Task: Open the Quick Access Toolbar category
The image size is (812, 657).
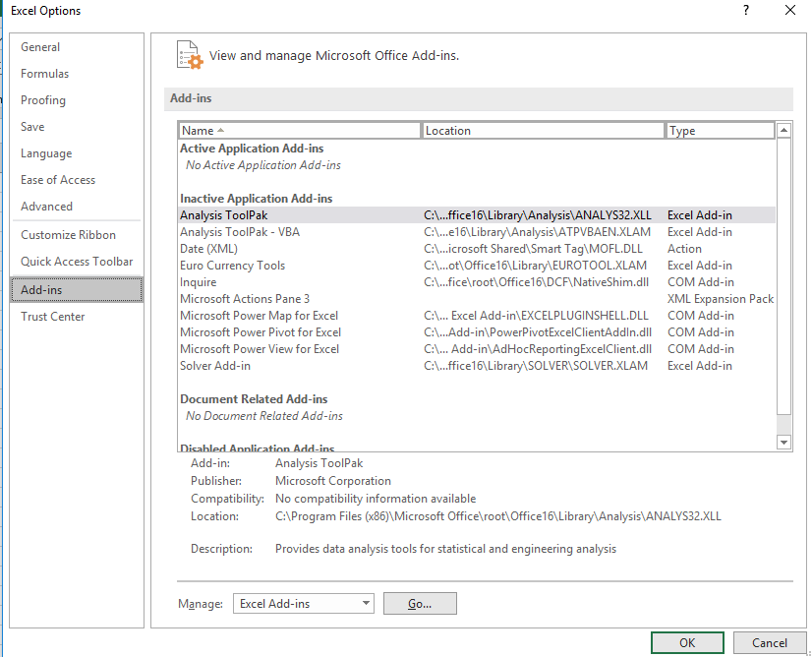Action: (77, 262)
